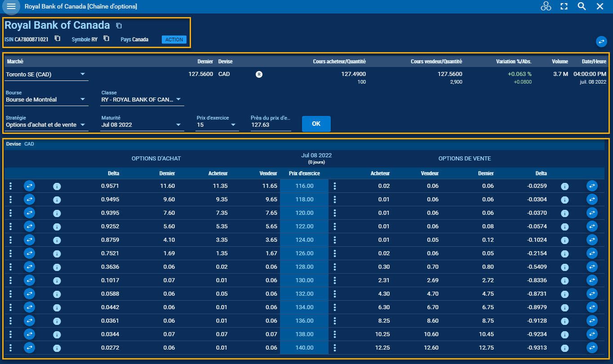613x364 pixels.
Task: Click the Delta column header for calls
Action: pos(113,173)
